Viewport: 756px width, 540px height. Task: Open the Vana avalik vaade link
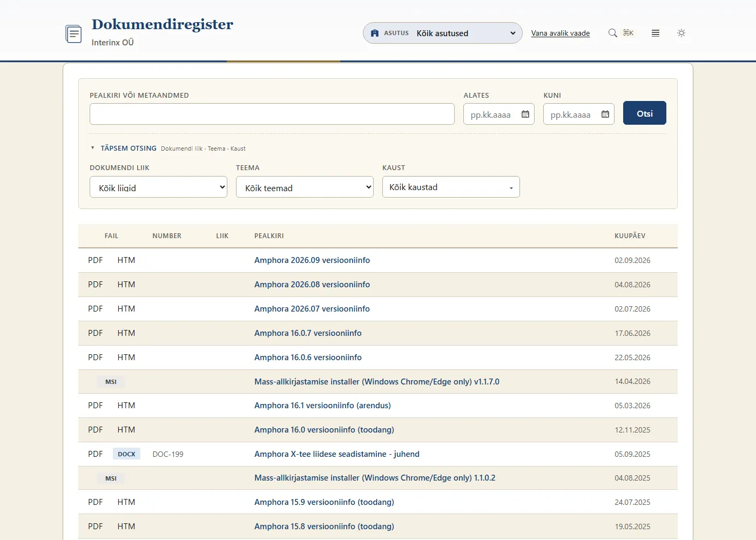pos(561,33)
